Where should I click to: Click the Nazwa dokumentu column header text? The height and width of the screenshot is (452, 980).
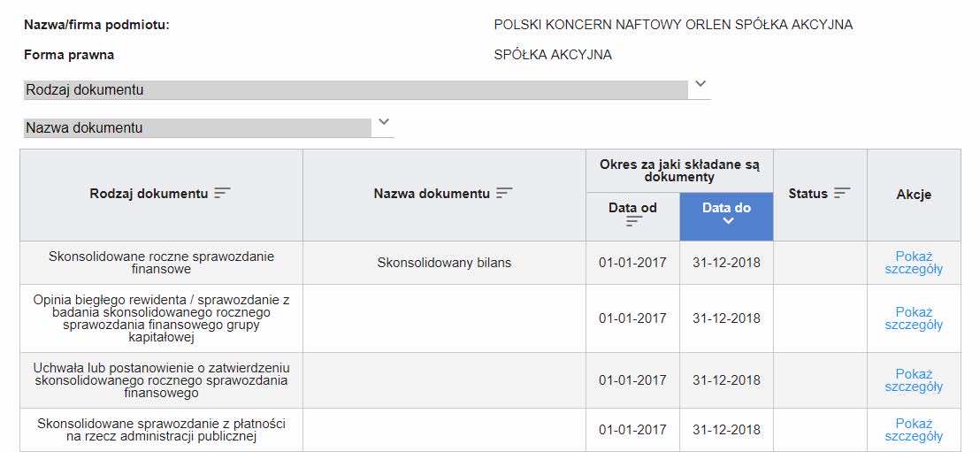pos(432,194)
